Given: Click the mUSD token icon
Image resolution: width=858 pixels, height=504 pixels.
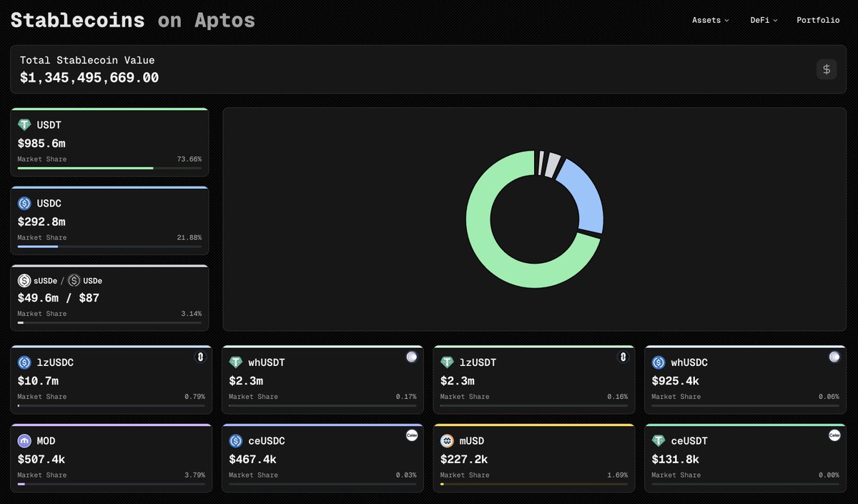Looking at the screenshot, I should [447, 441].
